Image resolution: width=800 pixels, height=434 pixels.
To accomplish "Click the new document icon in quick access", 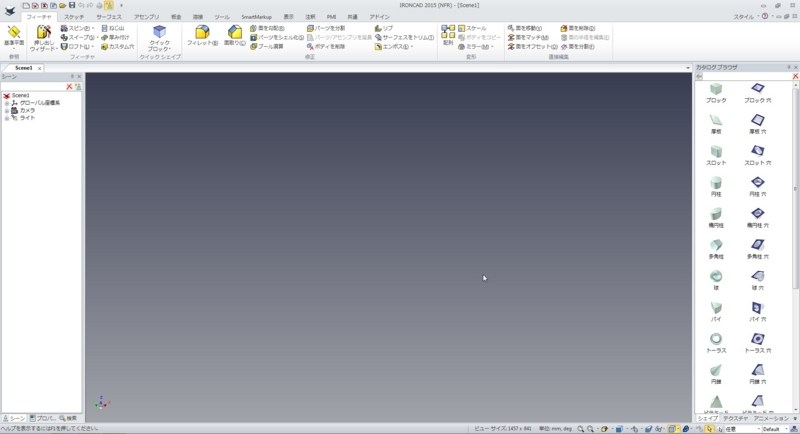I will coord(26,5).
